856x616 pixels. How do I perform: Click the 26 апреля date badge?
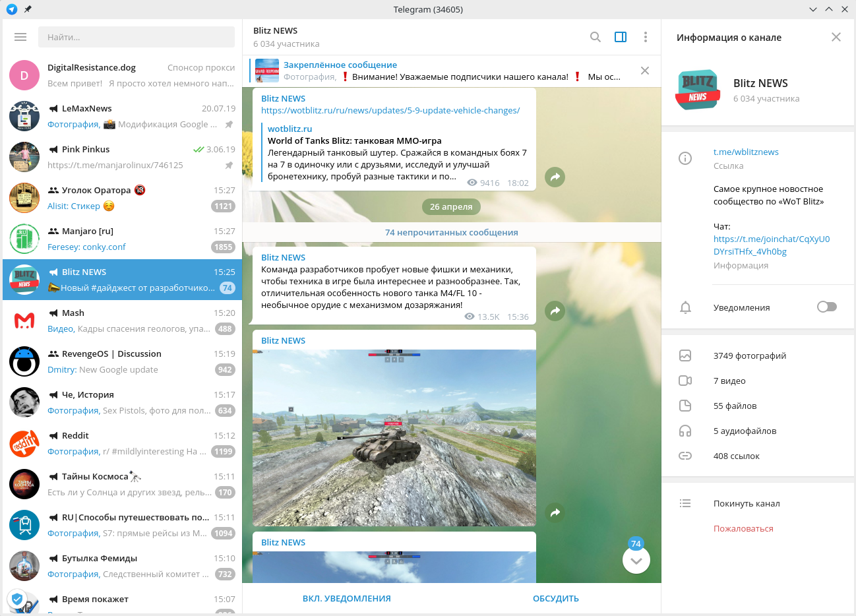(451, 206)
